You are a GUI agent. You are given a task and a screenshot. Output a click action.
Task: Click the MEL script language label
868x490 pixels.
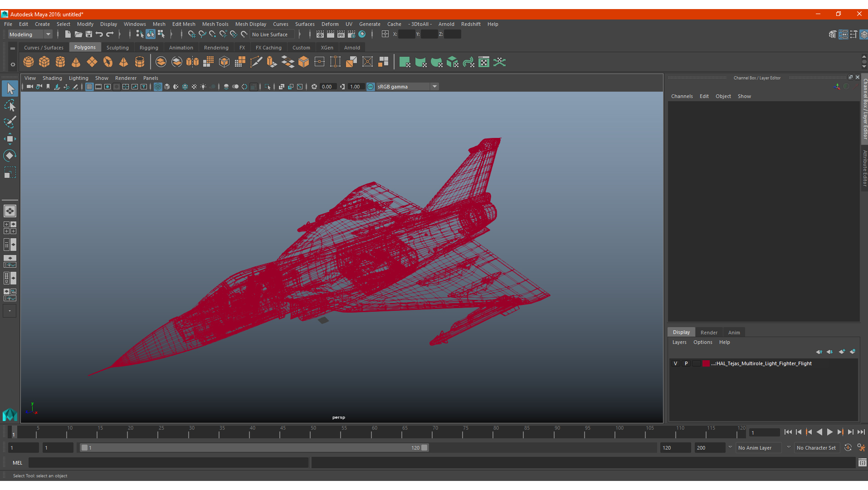(x=17, y=463)
